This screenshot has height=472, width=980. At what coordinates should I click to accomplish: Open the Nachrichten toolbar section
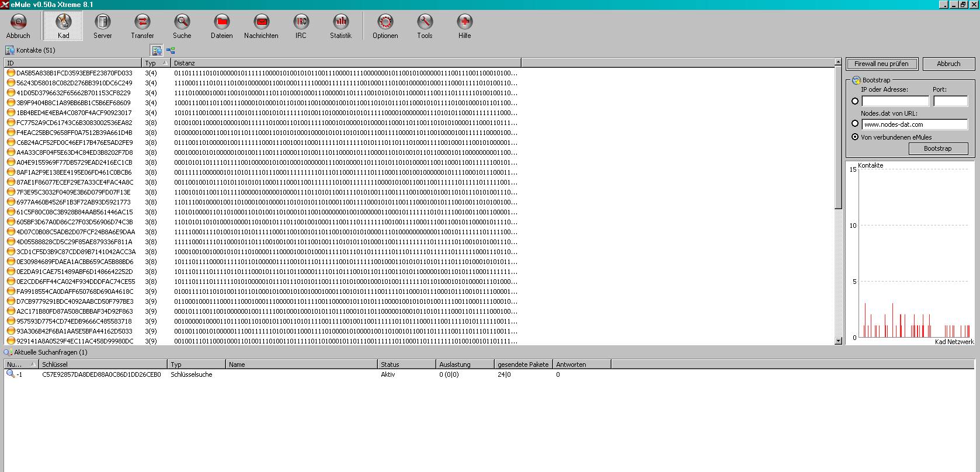point(261,27)
